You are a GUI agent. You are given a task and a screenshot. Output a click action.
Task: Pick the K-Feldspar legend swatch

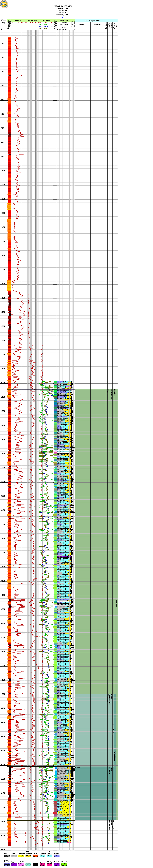[x=49, y=864]
